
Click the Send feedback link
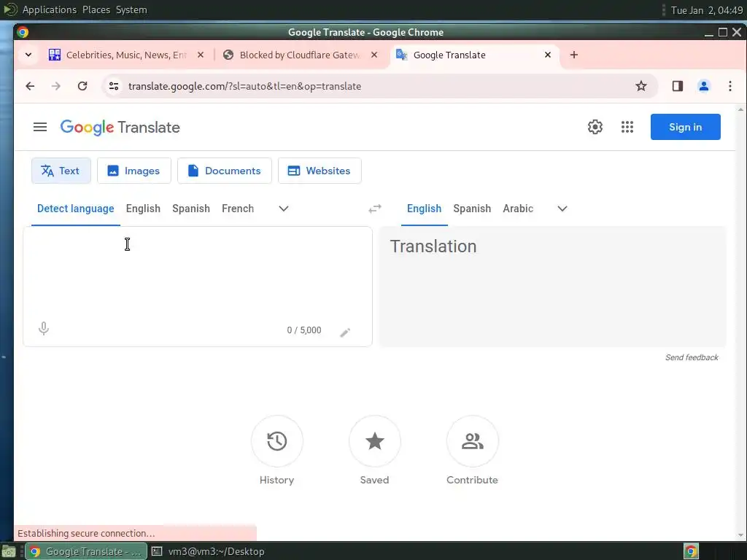(692, 357)
